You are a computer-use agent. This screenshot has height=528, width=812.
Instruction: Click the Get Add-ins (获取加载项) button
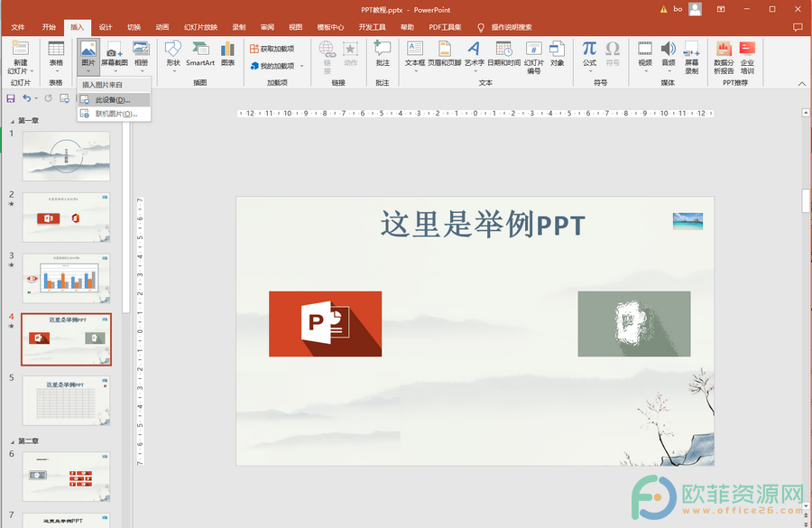[x=272, y=49]
